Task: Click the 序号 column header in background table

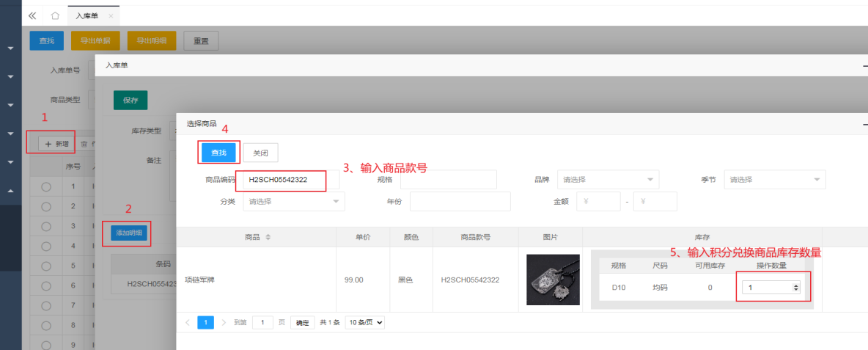Action: (73, 166)
